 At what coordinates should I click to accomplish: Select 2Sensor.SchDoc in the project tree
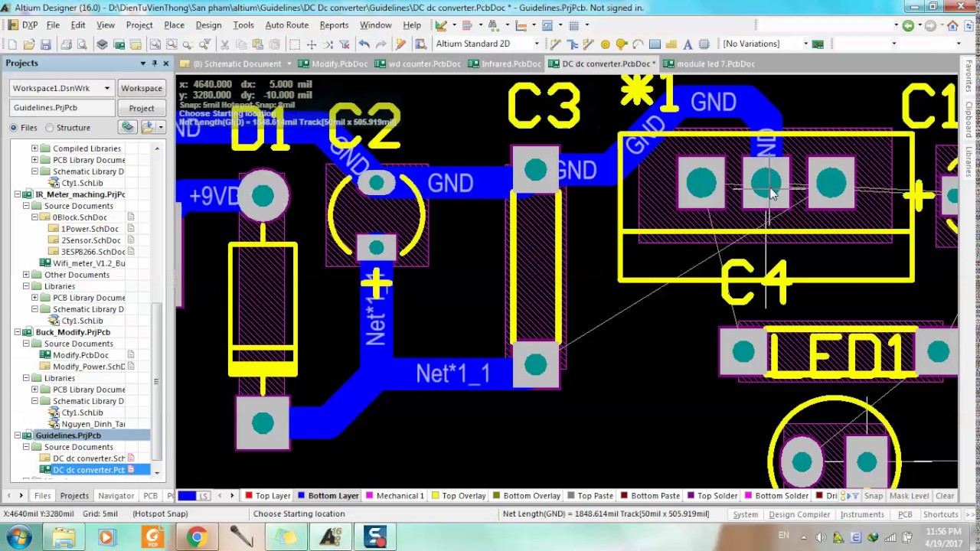(90, 240)
